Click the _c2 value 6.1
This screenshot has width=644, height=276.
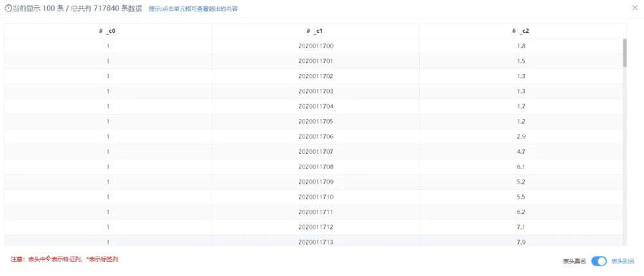click(x=521, y=167)
